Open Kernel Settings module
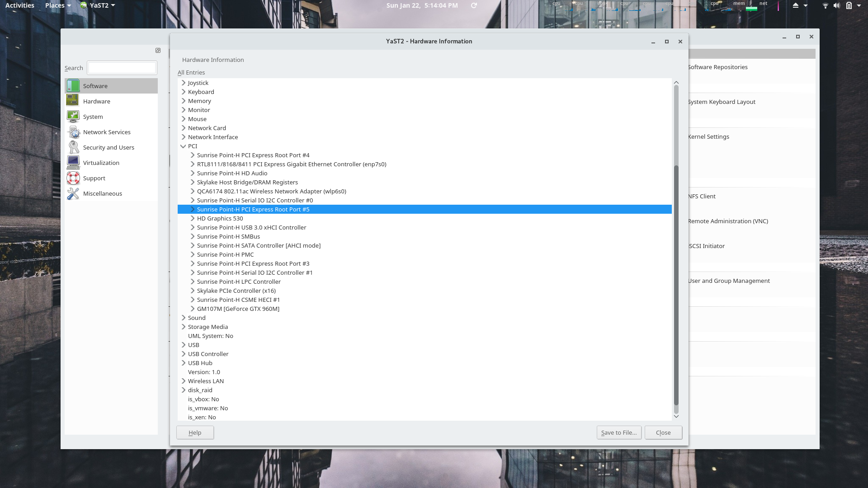 (708, 136)
